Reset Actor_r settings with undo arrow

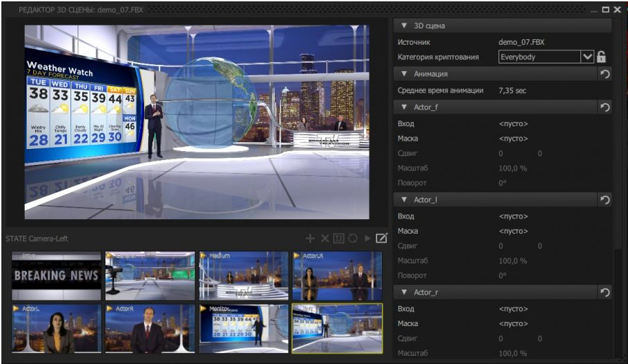pyautogui.click(x=605, y=292)
